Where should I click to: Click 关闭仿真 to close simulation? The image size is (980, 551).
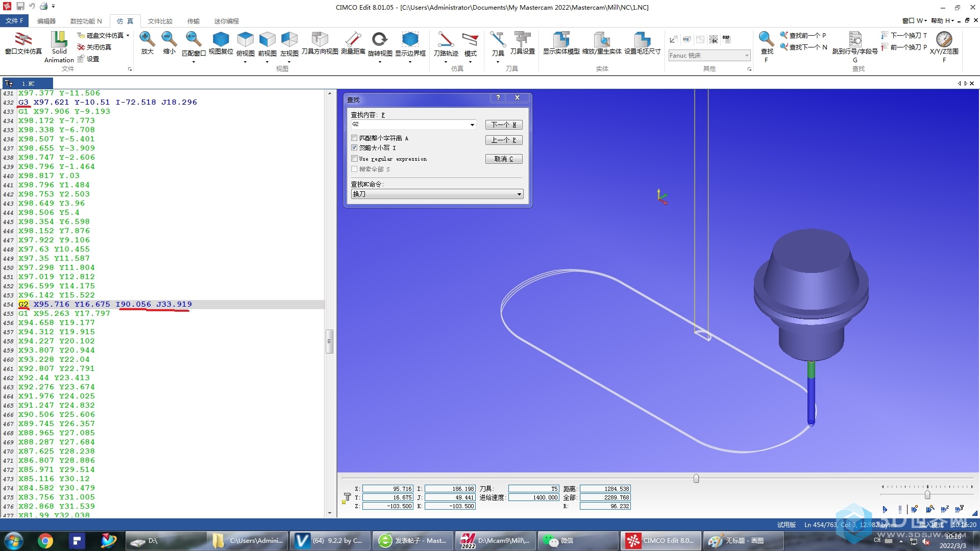click(x=94, y=47)
